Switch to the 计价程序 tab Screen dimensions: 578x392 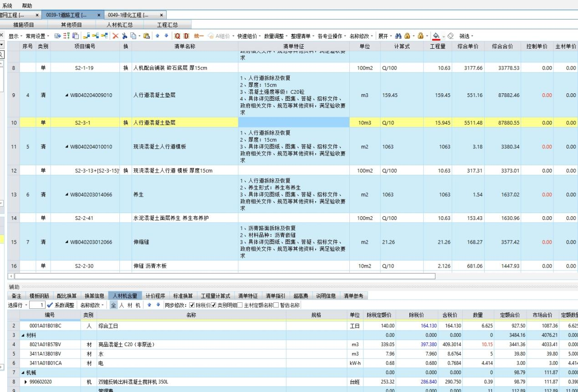pyautogui.click(x=155, y=296)
